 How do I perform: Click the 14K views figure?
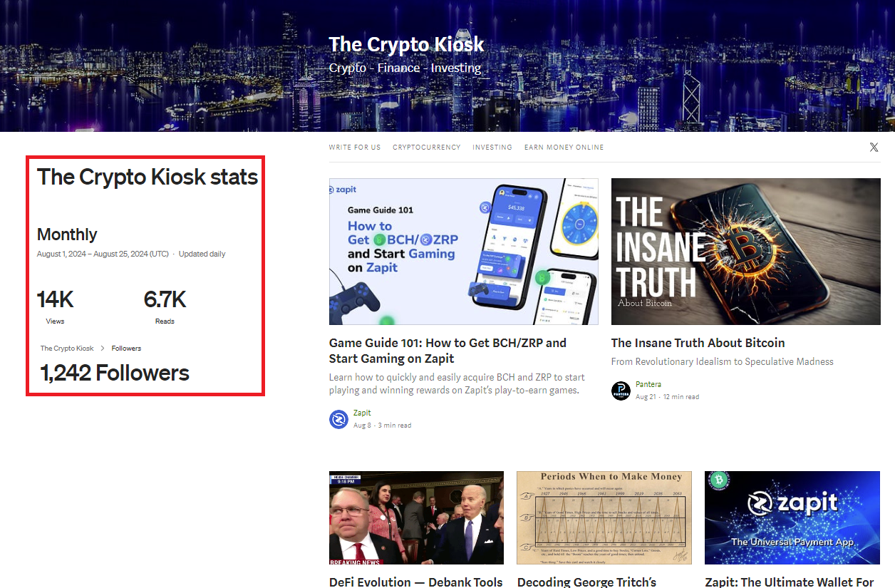pos(55,300)
